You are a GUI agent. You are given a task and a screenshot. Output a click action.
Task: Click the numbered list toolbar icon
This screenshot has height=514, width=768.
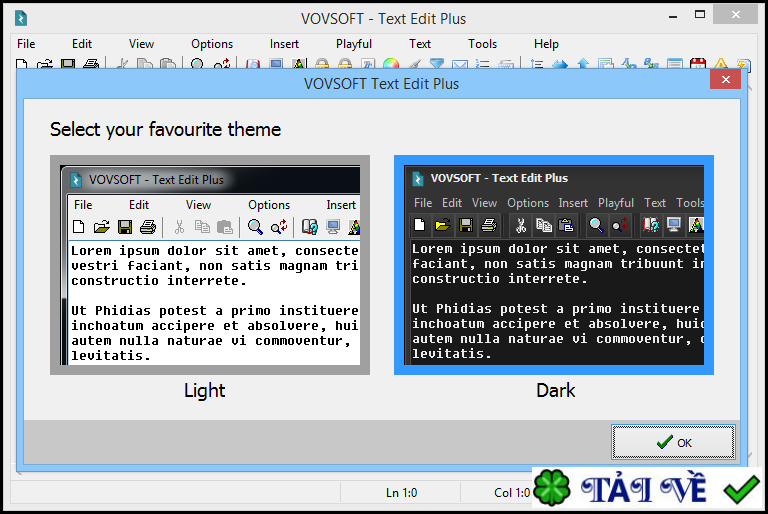pos(482,64)
